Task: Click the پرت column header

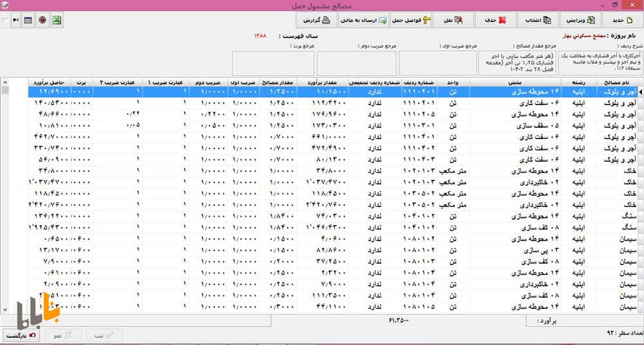Action: click(82, 83)
